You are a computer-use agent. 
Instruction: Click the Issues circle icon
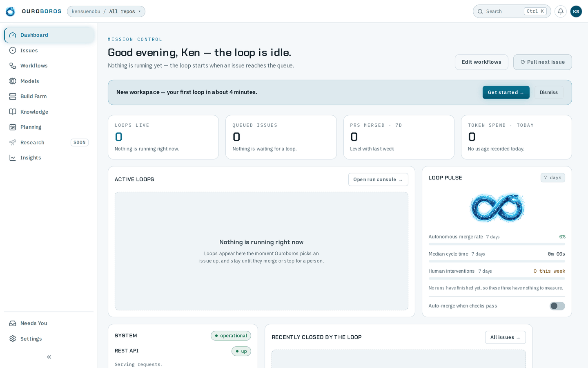click(13, 50)
